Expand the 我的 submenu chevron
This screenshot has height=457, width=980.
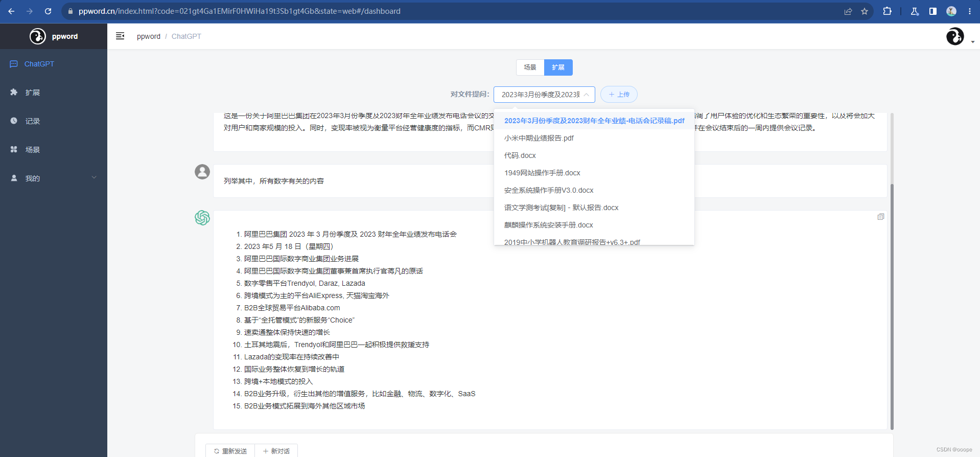[x=94, y=178]
